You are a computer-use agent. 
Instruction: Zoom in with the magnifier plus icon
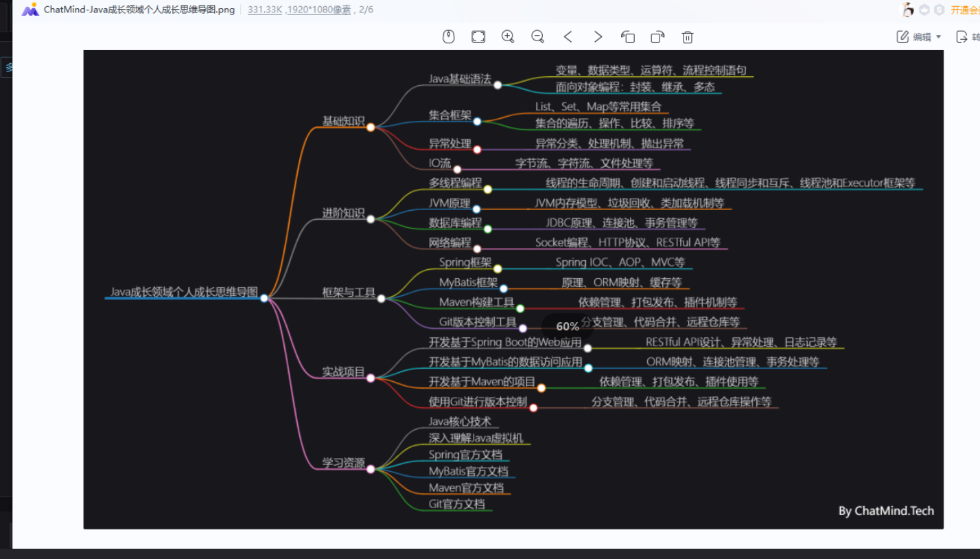click(x=508, y=36)
